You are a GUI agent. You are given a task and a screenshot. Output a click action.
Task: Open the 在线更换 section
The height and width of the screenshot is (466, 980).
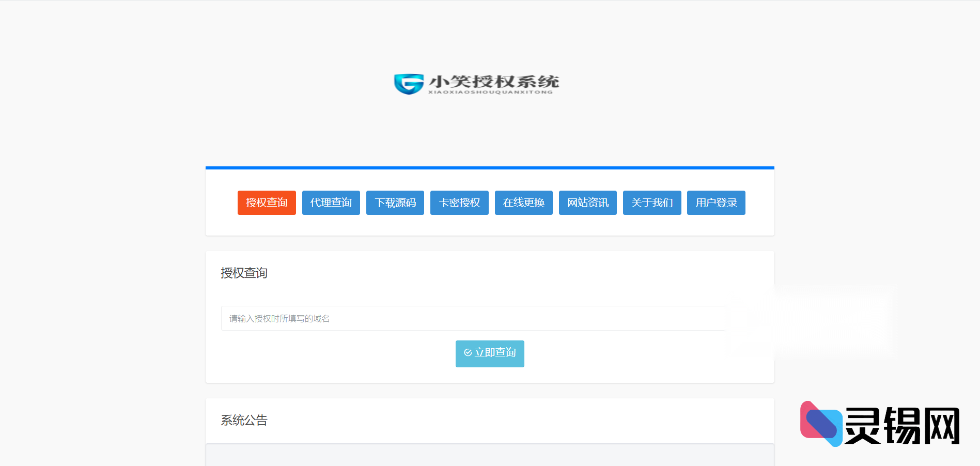tap(523, 203)
